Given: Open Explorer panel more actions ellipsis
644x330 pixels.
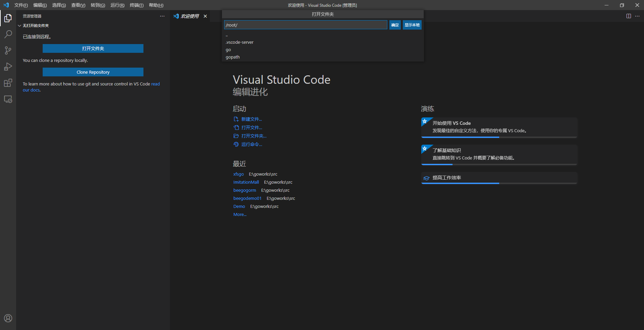Looking at the screenshot, I should click(162, 16).
